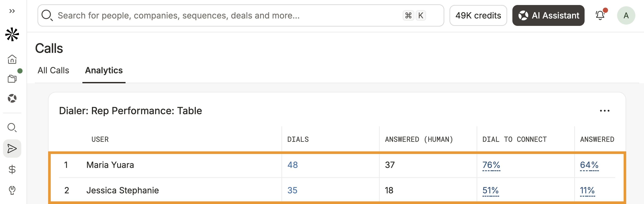Switch to the All Calls tab

(x=53, y=70)
